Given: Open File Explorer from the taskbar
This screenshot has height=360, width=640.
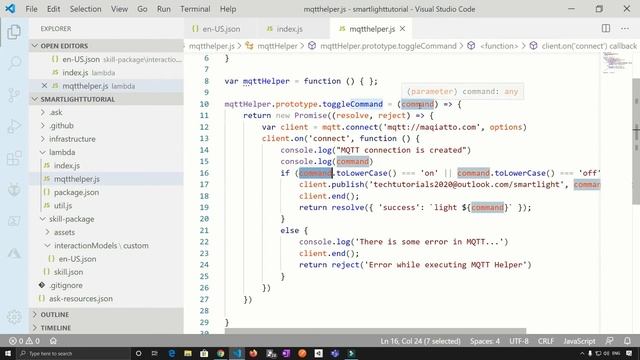Looking at the screenshot, I should pos(188,353).
